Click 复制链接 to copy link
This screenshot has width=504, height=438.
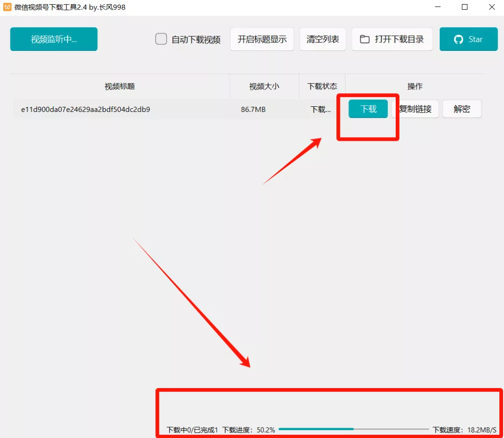click(415, 109)
